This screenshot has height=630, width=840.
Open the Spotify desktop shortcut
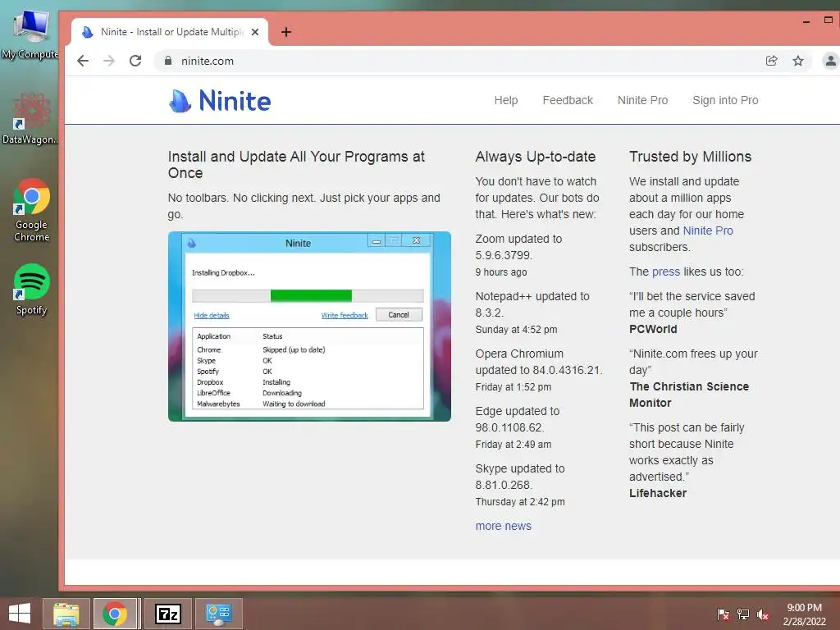pos(32,290)
